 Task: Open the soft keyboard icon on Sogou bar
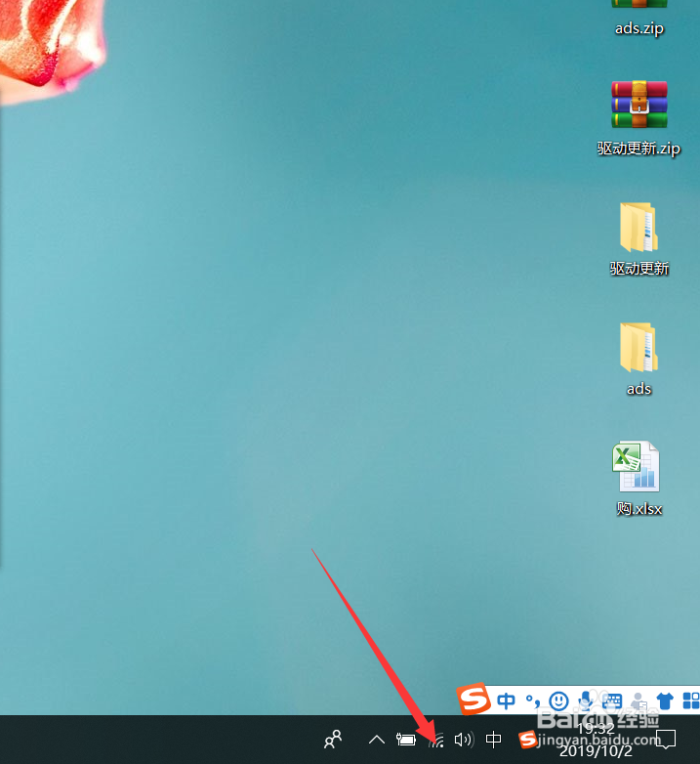tap(612, 701)
